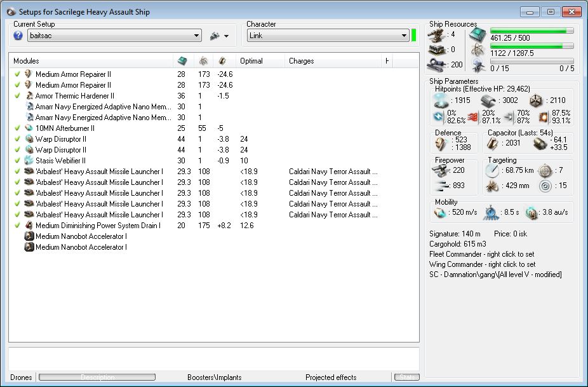Screen dimensions: 588x387
Task: Click the Modules column header
Action: (x=91, y=61)
